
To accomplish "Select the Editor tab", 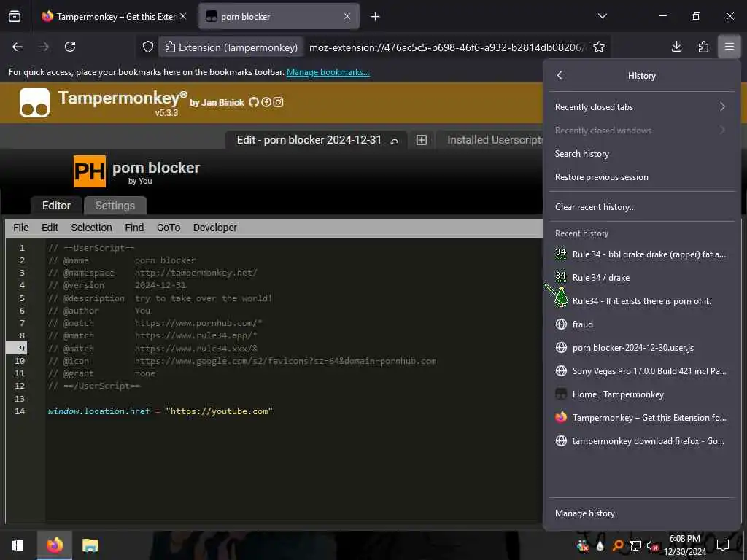I will pyautogui.click(x=56, y=206).
